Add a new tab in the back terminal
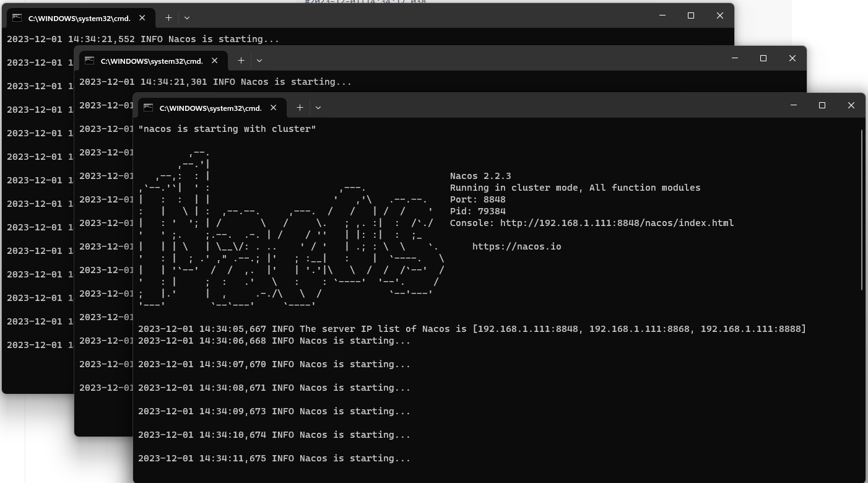Viewport: 868px width, 483px height. click(x=168, y=18)
